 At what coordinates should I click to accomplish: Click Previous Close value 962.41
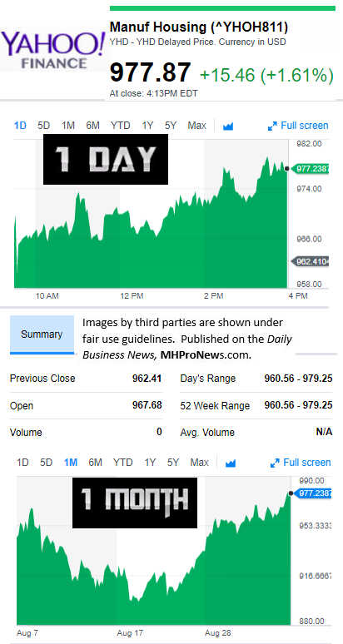tap(147, 379)
